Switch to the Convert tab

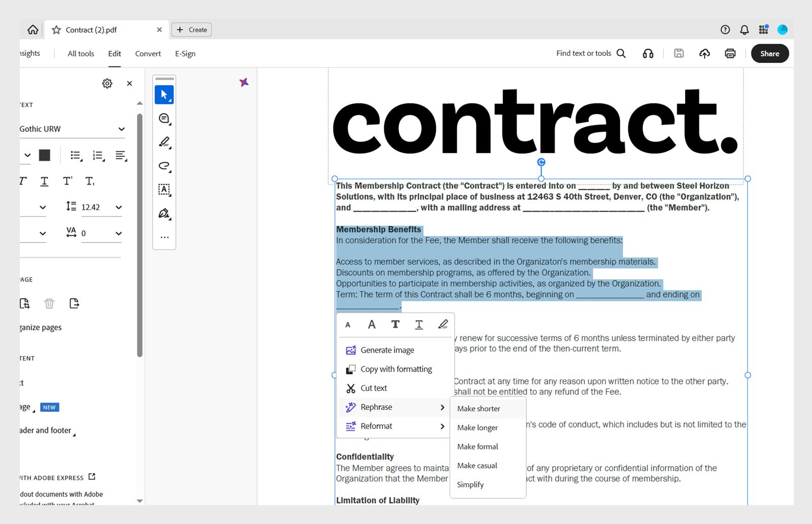tap(148, 53)
